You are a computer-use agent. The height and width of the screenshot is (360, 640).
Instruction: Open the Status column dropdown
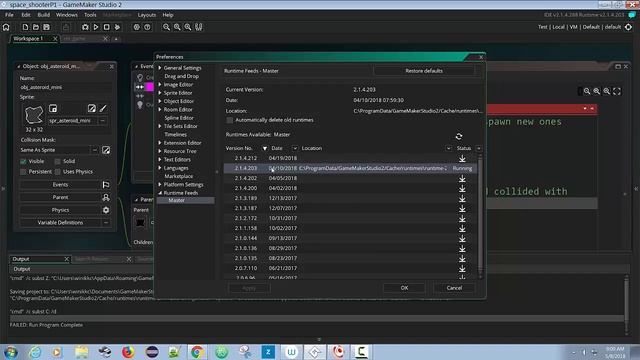[479, 148]
